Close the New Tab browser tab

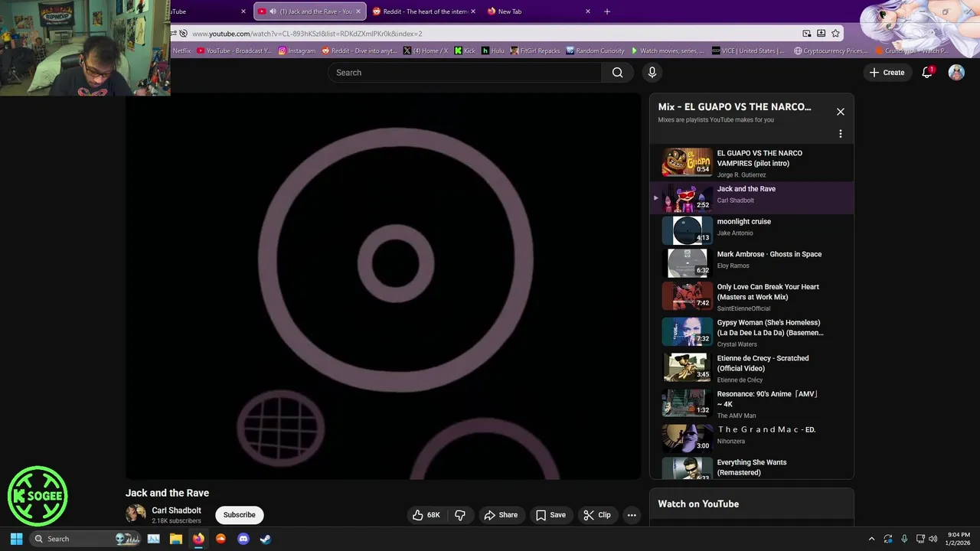click(x=587, y=11)
